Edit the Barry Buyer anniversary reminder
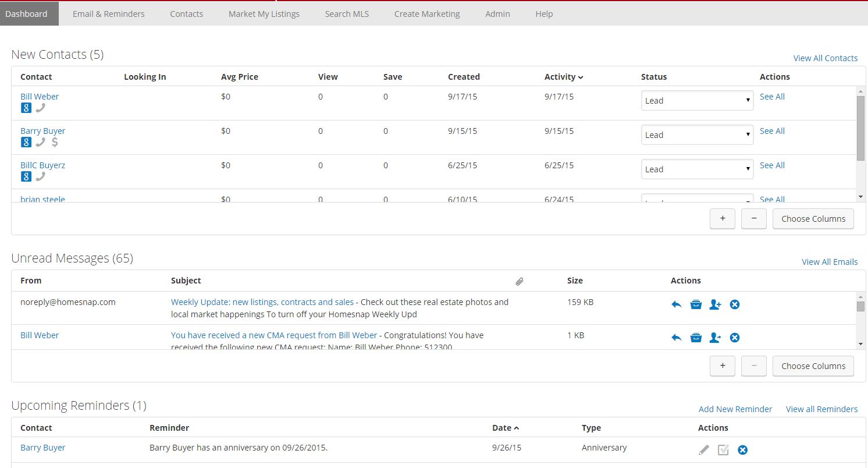Image resolution: width=868 pixels, height=468 pixels. 704,450
